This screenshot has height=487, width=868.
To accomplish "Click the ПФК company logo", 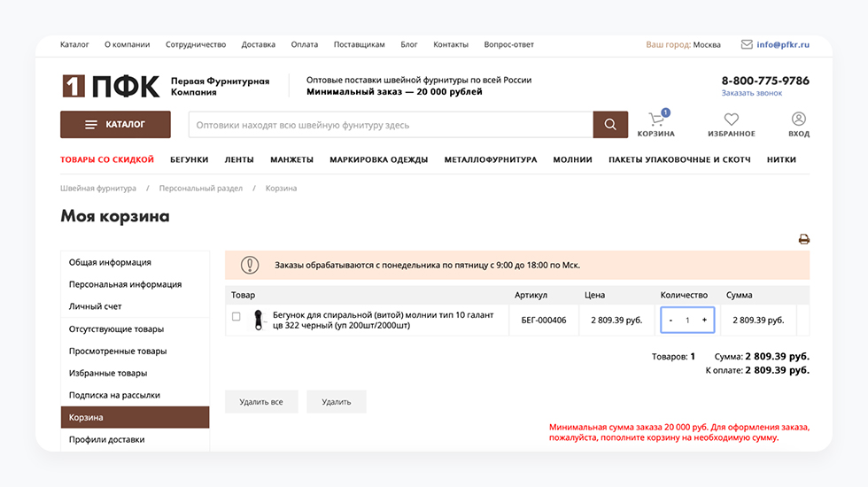I will tap(111, 87).
